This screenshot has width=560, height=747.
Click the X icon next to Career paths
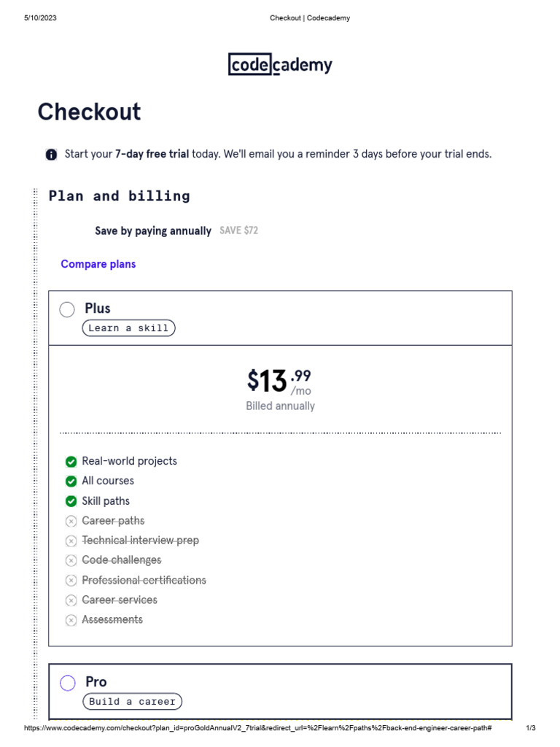(x=71, y=521)
